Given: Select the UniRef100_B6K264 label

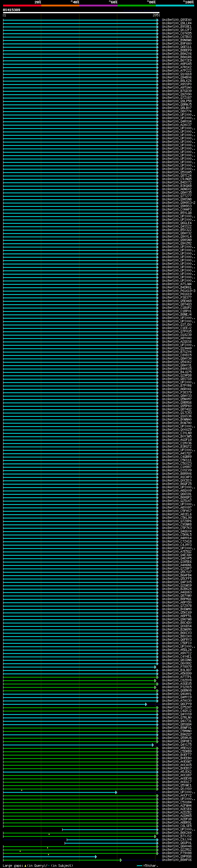Looking at the screenshot, I should click(176, 833).
